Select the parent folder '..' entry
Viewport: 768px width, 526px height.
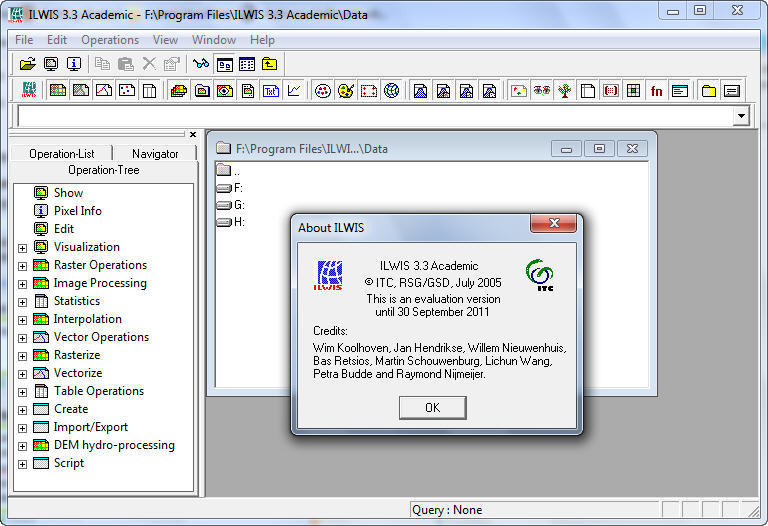click(x=228, y=171)
